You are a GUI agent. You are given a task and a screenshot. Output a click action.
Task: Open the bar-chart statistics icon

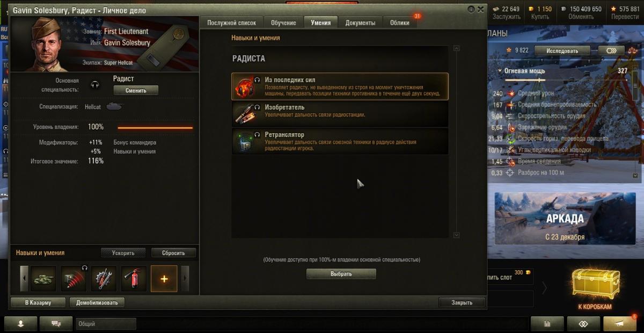pos(547,323)
